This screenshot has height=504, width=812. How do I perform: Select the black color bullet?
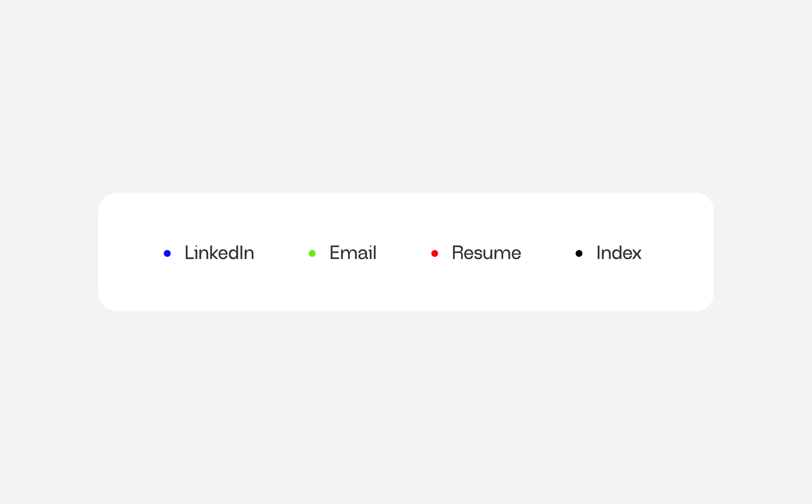(579, 253)
